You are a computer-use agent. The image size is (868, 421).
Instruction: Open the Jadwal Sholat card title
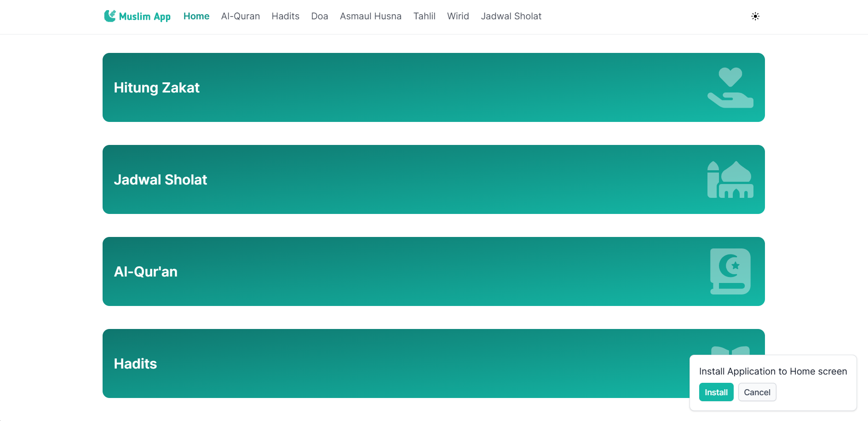pos(161,179)
